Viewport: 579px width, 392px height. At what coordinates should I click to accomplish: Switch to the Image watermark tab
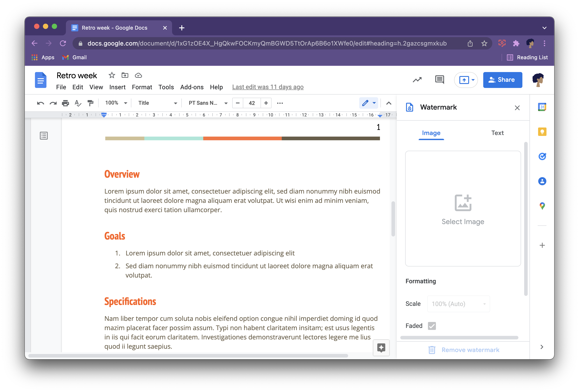click(x=431, y=133)
